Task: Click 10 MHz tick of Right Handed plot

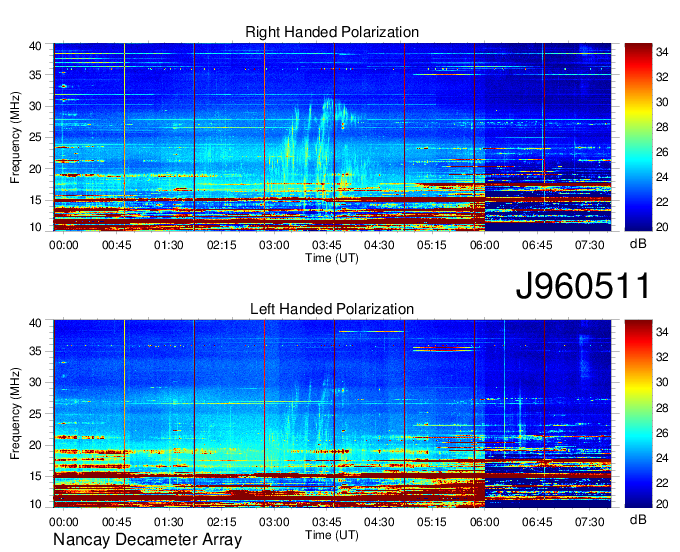Action: coord(35,227)
